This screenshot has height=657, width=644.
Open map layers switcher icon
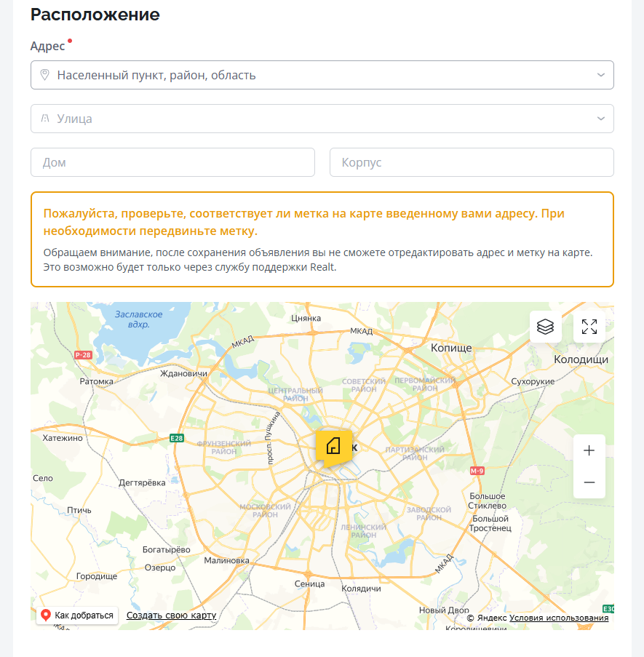pyautogui.click(x=545, y=327)
